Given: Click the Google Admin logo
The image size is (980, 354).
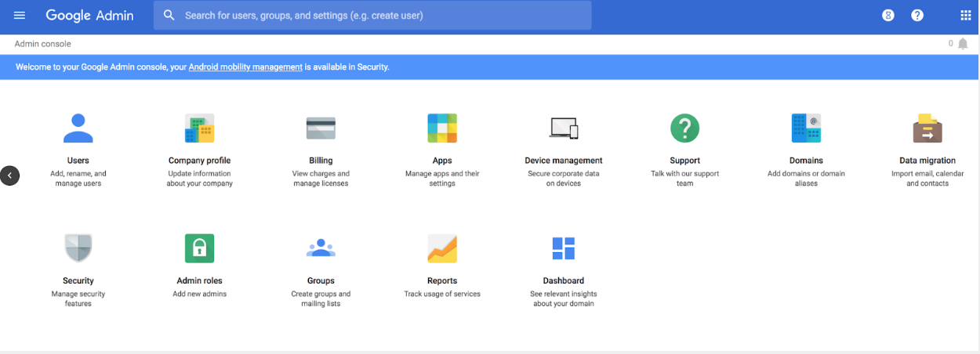Looking at the screenshot, I should (x=89, y=15).
